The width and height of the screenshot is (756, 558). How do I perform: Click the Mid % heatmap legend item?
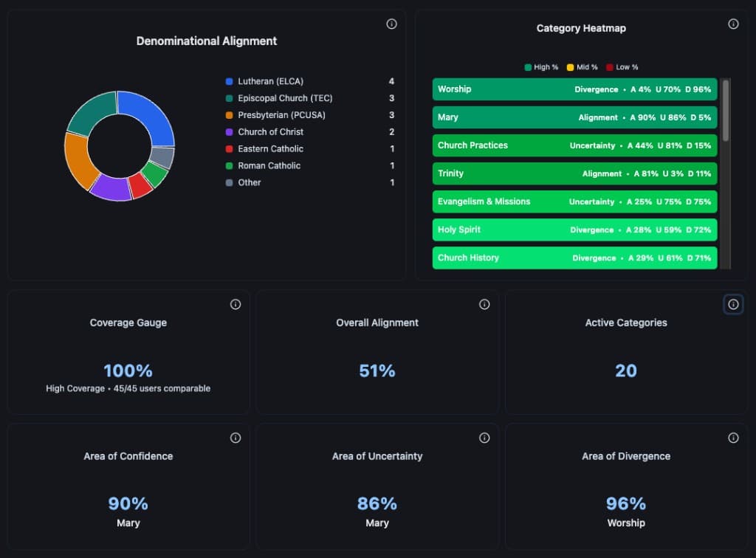point(582,67)
